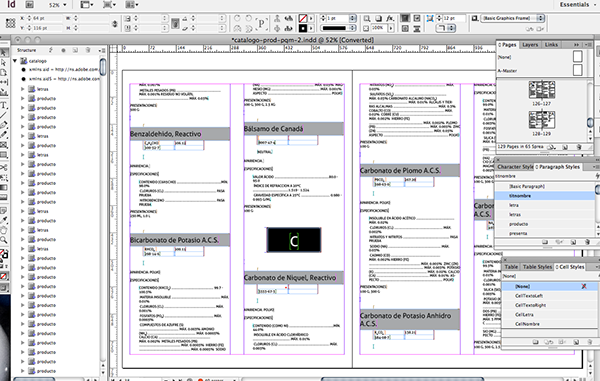Collapse the catalogo root element
The height and width of the screenshot is (381, 600).
click(x=15, y=60)
